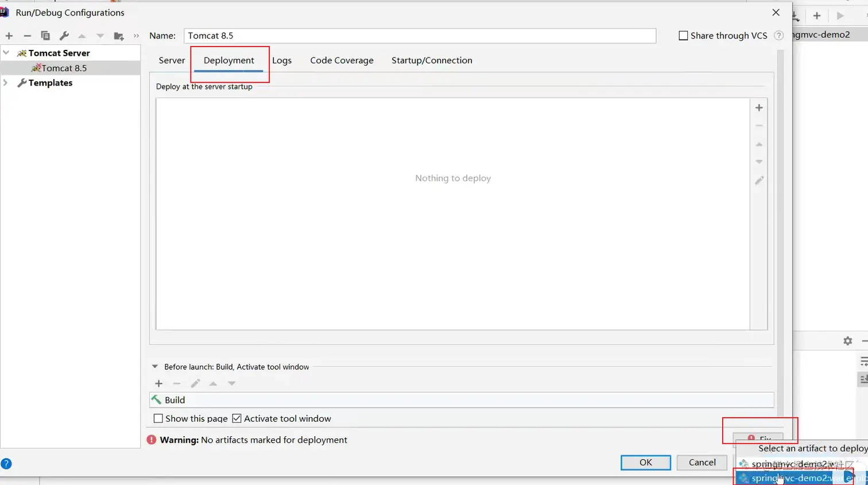Click the 'No artifacts marked for deployment' warning
The width and height of the screenshot is (868, 485).
(274, 440)
